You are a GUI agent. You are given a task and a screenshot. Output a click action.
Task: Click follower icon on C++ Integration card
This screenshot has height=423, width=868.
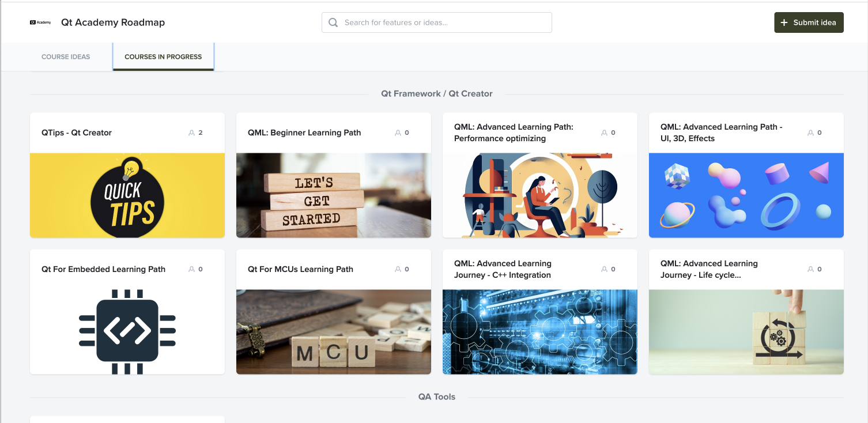pos(604,269)
